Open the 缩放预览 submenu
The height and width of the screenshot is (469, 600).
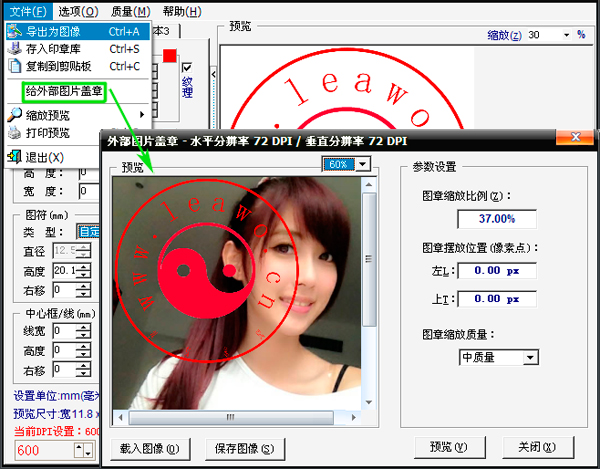[x=78, y=115]
